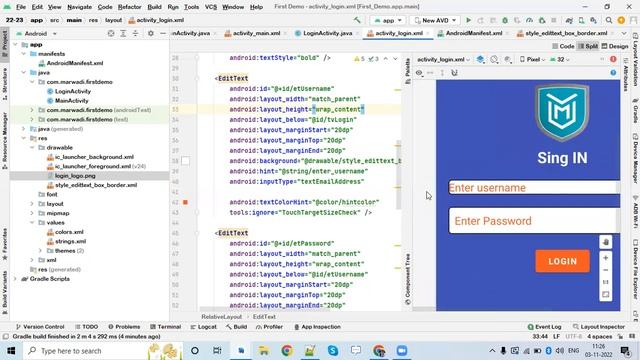The height and width of the screenshot is (360, 640).
Task: Open Project panel gear settings
Action: (x=151, y=33)
